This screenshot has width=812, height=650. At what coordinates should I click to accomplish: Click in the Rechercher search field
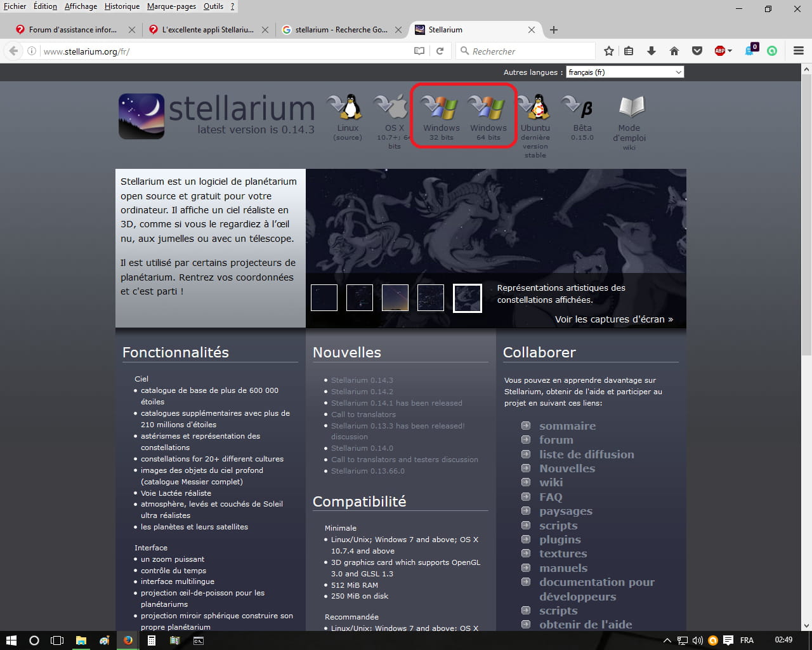pos(530,51)
